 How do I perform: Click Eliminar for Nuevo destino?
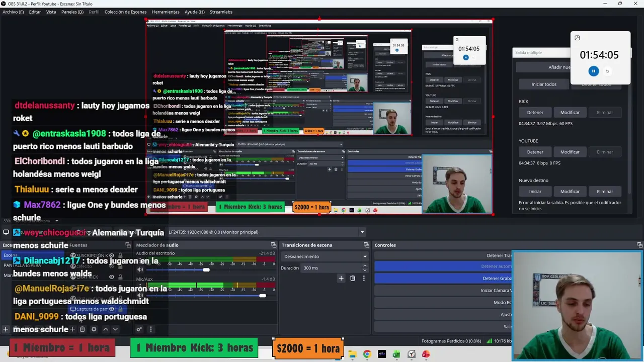tap(605, 192)
